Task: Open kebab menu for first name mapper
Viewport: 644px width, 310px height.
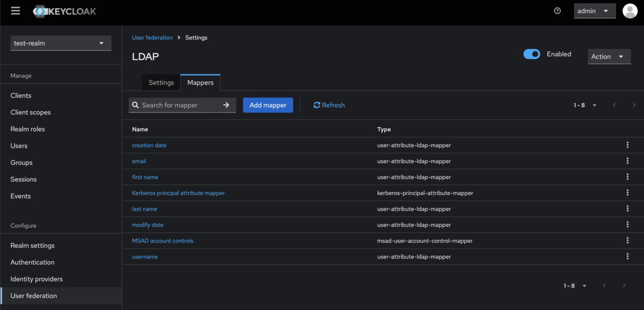Action: tap(627, 177)
